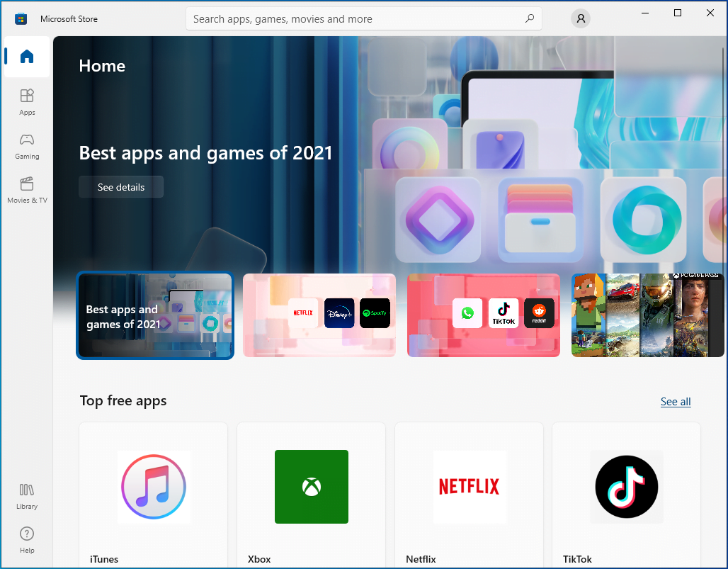Open the Gaming section
Viewport: 728px width, 569px height.
[27, 146]
